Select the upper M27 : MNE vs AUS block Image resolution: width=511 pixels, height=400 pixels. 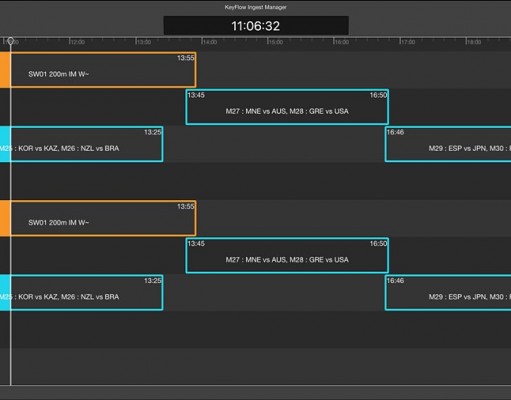[x=287, y=107]
